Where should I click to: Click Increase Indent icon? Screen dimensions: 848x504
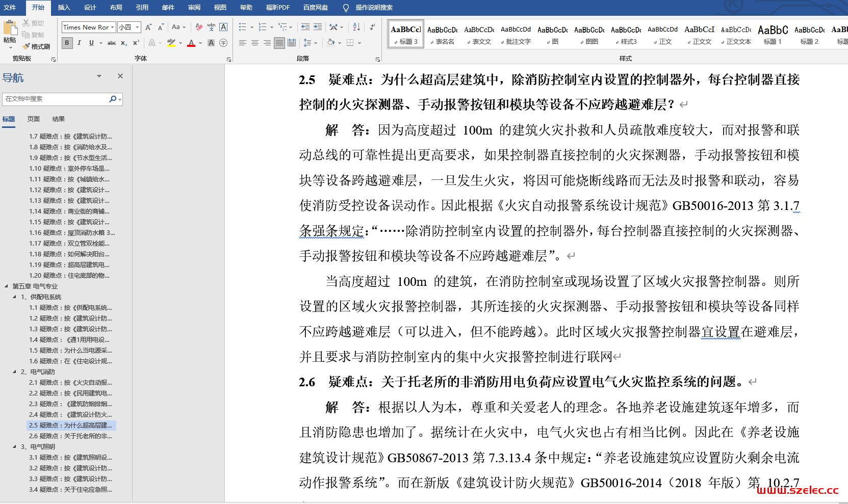pos(318,27)
